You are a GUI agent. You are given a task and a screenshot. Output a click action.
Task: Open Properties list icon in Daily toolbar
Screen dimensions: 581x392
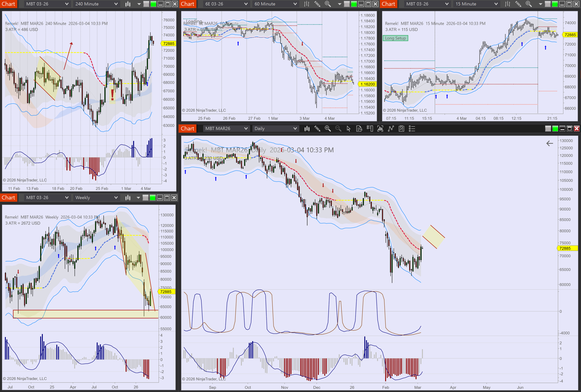pyautogui.click(x=412, y=129)
